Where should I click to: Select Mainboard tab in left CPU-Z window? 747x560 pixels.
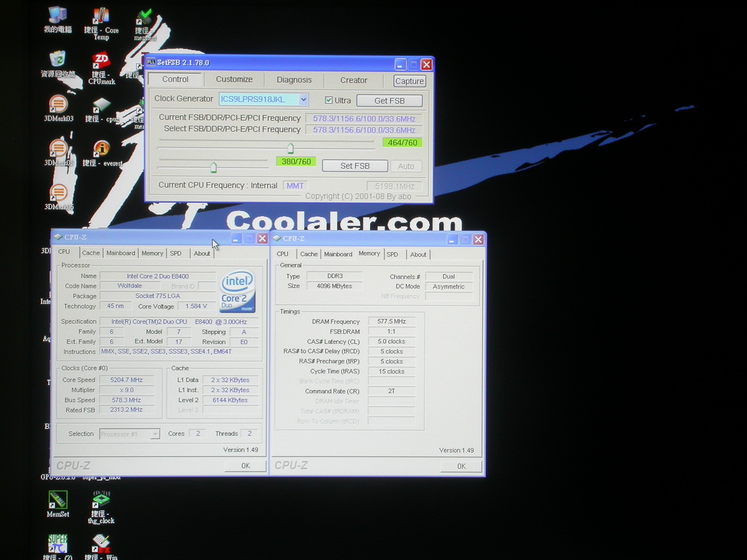tap(121, 253)
